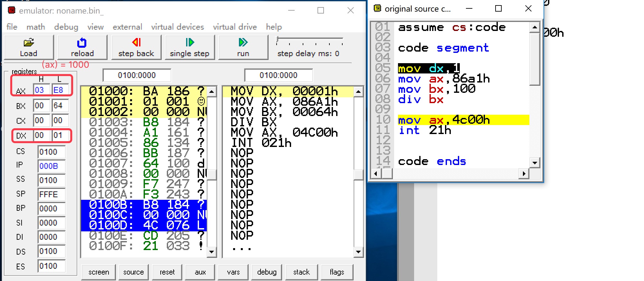Click the aux button
The height and width of the screenshot is (281, 644).
[200, 272]
